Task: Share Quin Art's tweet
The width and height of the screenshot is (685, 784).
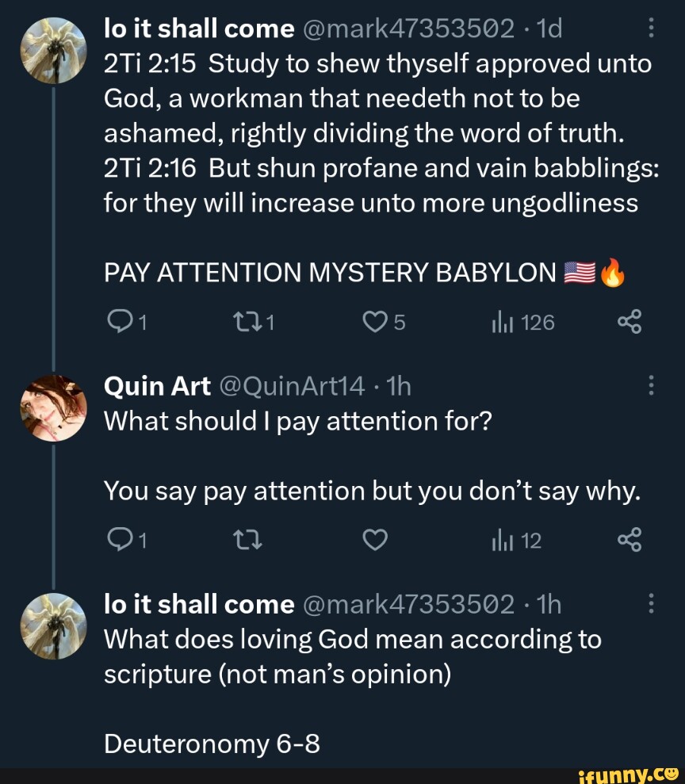Action: click(x=628, y=541)
